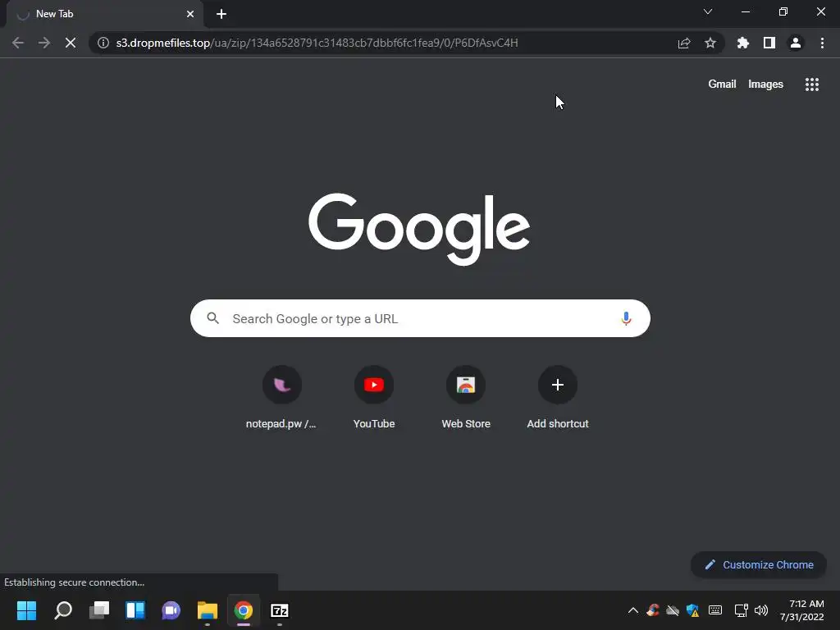Toggle the side panel icon
The image size is (840, 630).
point(769,43)
